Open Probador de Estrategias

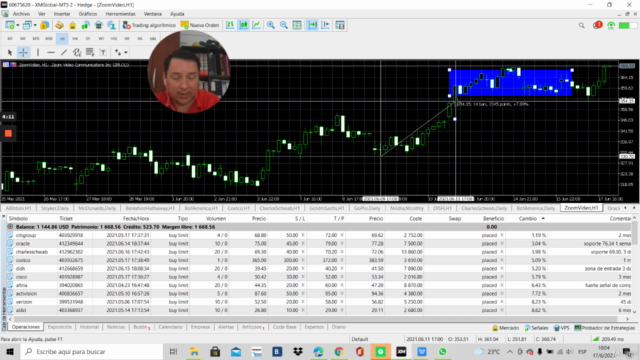coord(605,328)
